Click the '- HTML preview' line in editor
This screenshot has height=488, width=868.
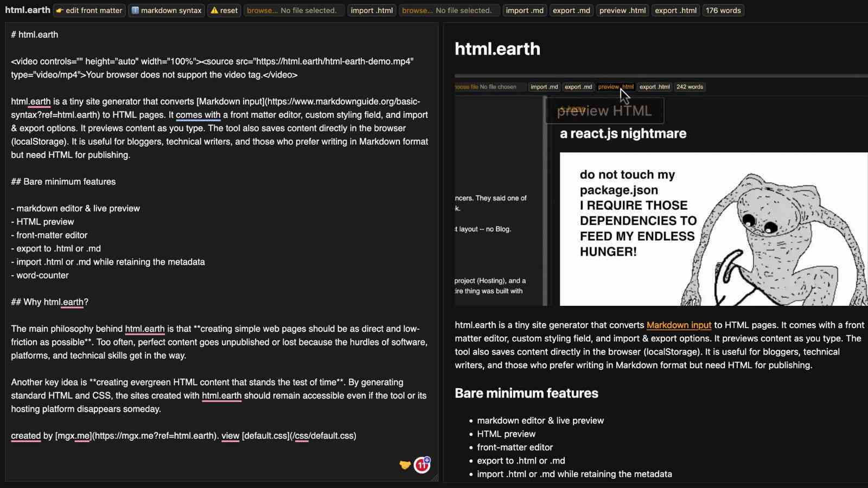click(42, 222)
